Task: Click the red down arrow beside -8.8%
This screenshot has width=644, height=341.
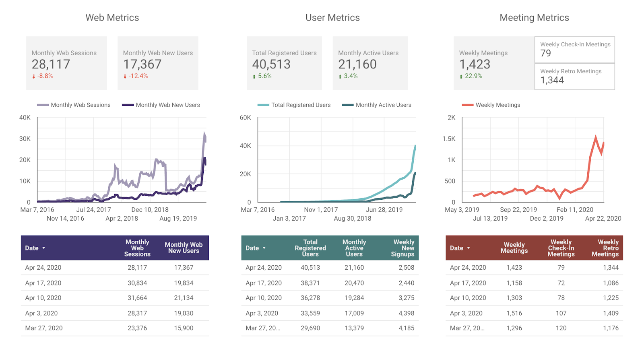Action: point(34,76)
